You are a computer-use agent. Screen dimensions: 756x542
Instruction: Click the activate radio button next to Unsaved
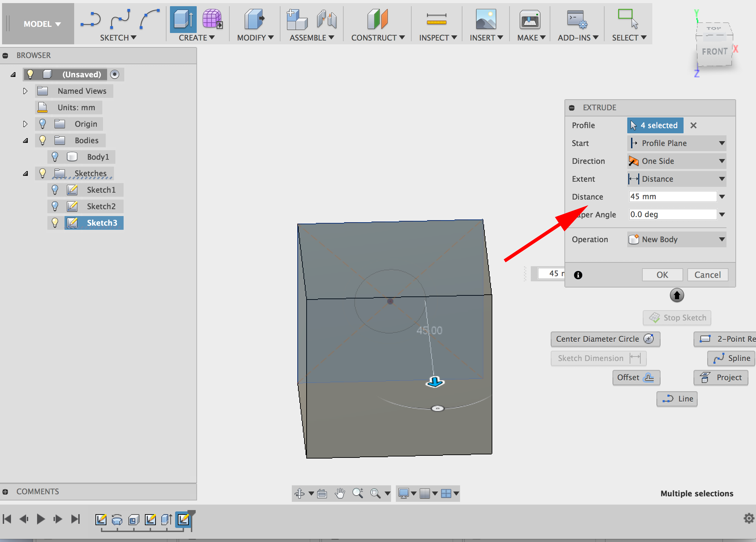coord(115,74)
